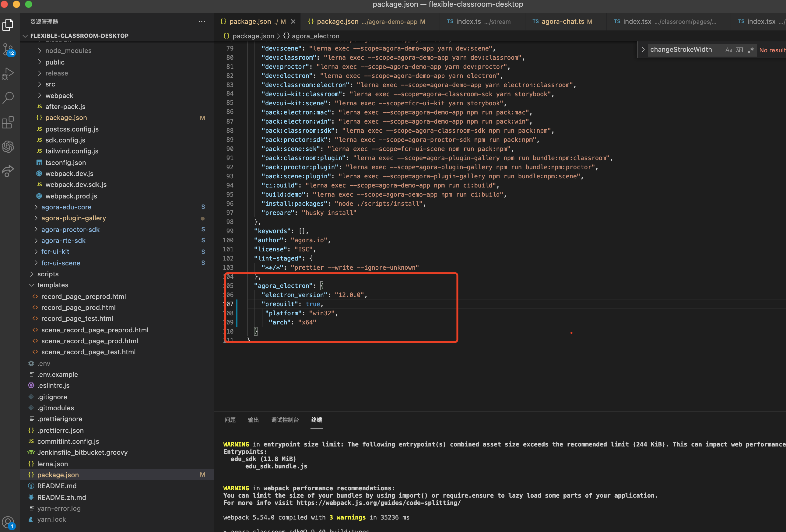Close the active package.json tab
This screenshot has height=532, width=786.
tap(293, 21)
